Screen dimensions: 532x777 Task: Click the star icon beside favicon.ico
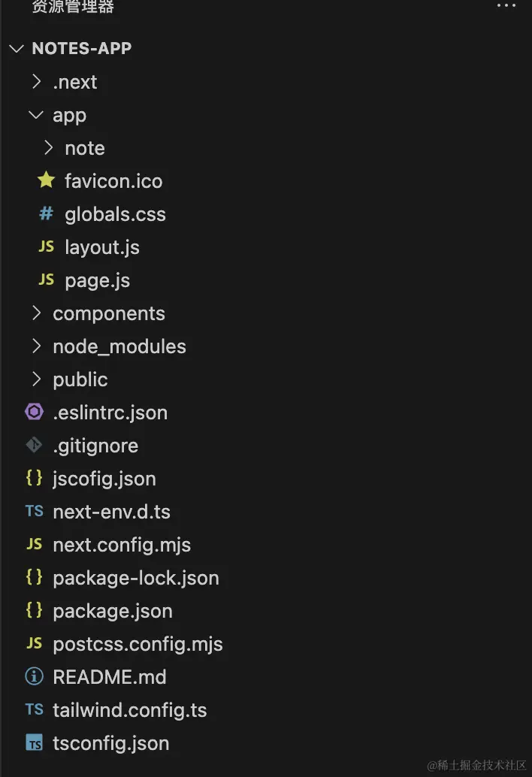[x=46, y=180]
